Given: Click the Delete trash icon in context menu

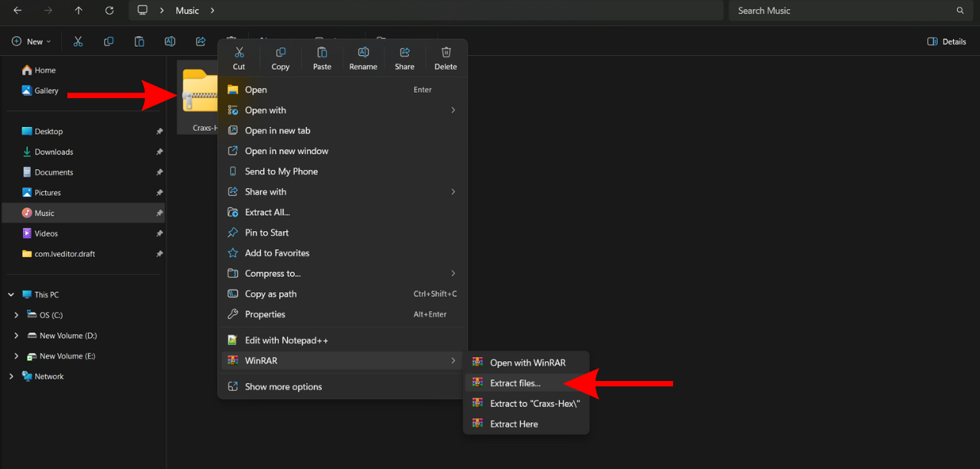Looking at the screenshot, I should 446,57.
